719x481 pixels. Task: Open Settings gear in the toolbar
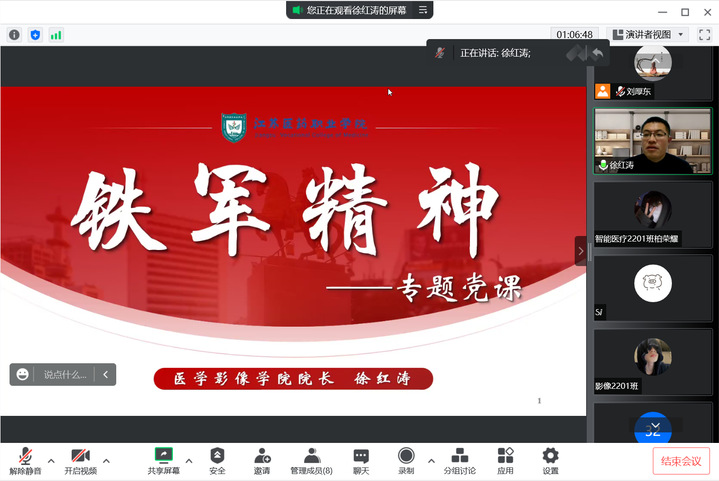click(550, 456)
